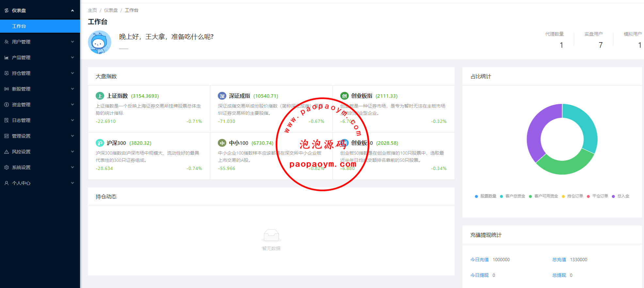
Task: Click the 深证成指 value 10540.71
Action: pos(266,96)
